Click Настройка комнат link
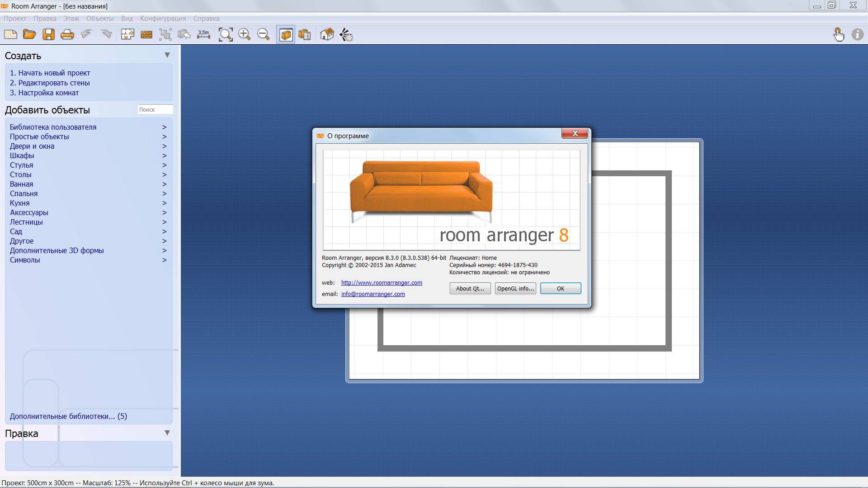Viewport: 868px width, 488px height. click(x=44, y=93)
